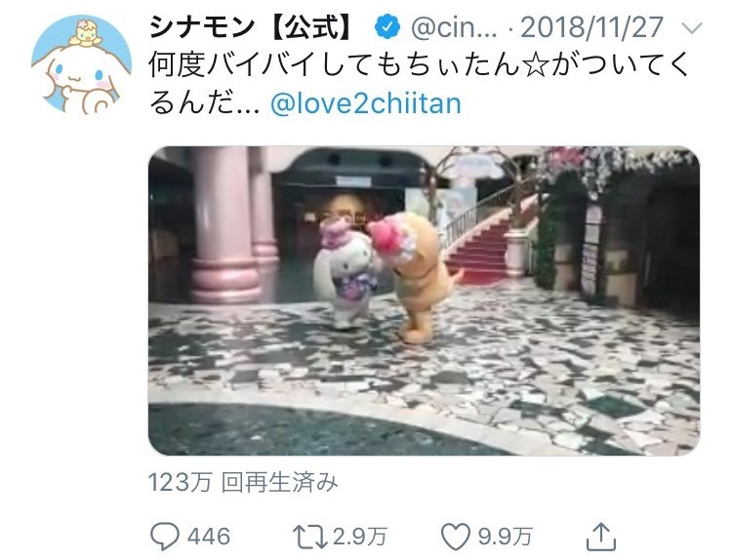Like the tweet with heart icon
The width and height of the screenshot is (732, 560).
pos(456,537)
